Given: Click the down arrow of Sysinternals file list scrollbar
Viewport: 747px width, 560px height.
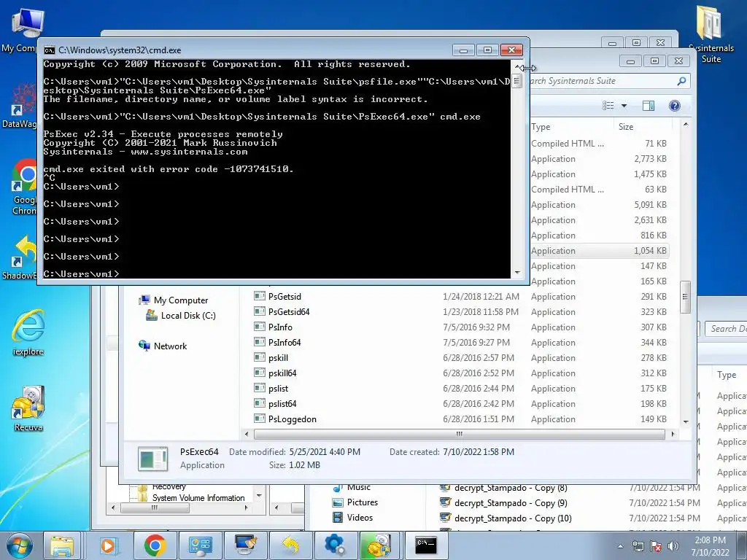Looking at the screenshot, I should (x=686, y=422).
